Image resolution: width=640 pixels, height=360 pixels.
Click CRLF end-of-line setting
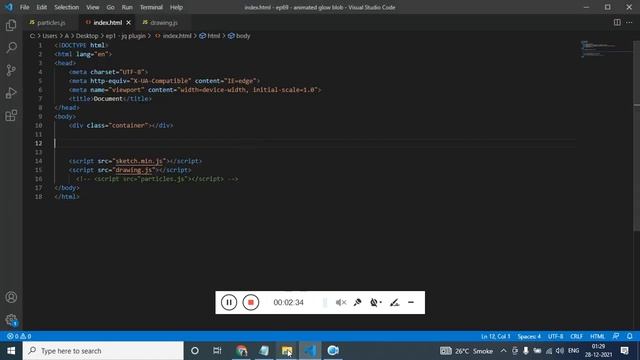pos(576,336)
